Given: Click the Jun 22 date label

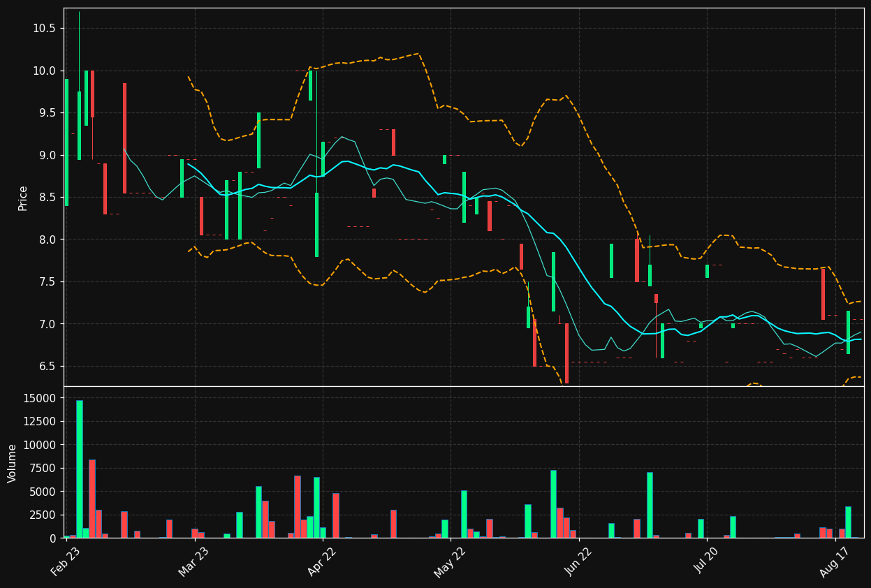Looking at the screenshot, I should coord(578,561).
